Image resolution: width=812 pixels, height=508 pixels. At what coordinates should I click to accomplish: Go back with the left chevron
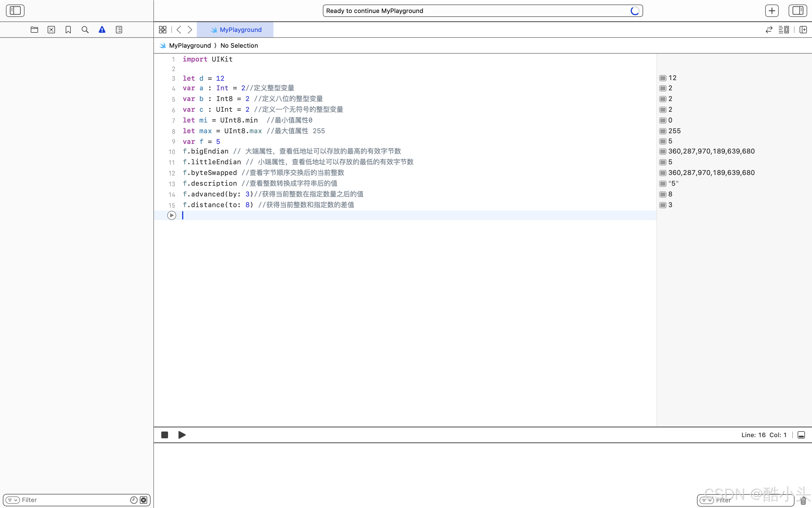click(x=179, y=30)
